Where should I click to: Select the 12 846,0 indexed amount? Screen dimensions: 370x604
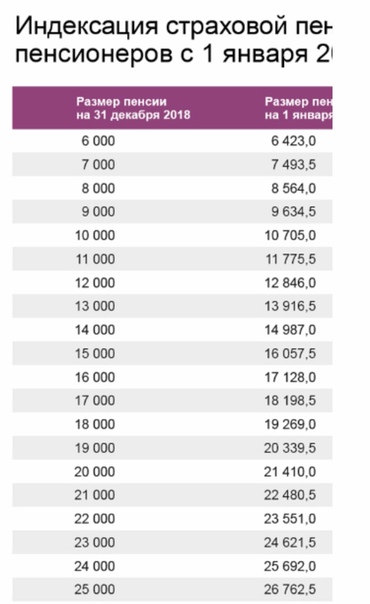[290, 283]
